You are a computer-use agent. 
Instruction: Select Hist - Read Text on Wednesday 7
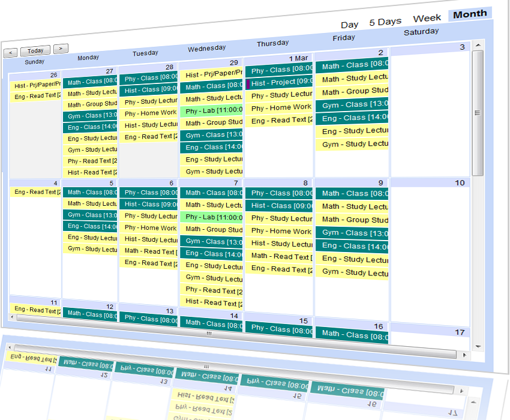211,302
